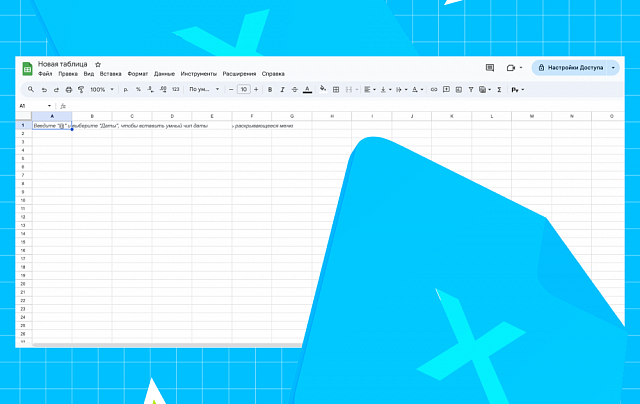Open the font По ум... dropdown

pyautogui.click(x=204, y=89)
